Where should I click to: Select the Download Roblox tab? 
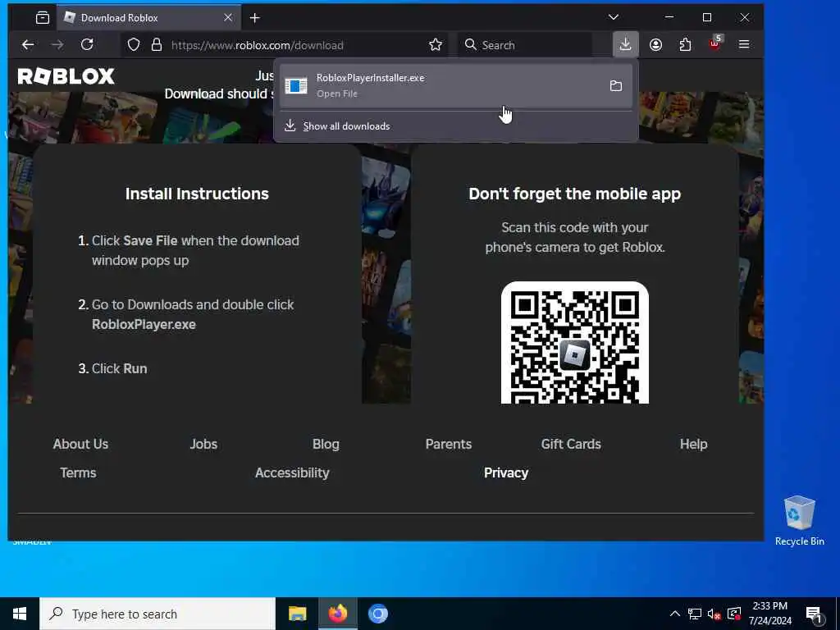[149, 18]
